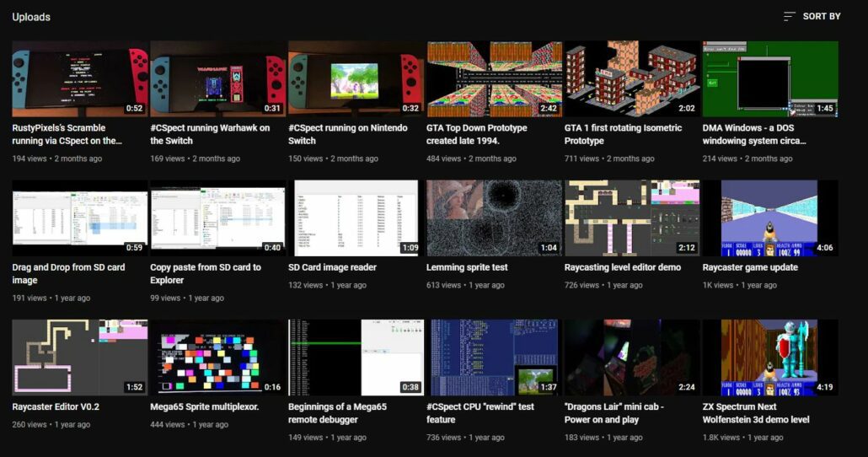
Task: Open the 'Raycaster Editor V0.2' title link
Action: [x=56, y=406]
